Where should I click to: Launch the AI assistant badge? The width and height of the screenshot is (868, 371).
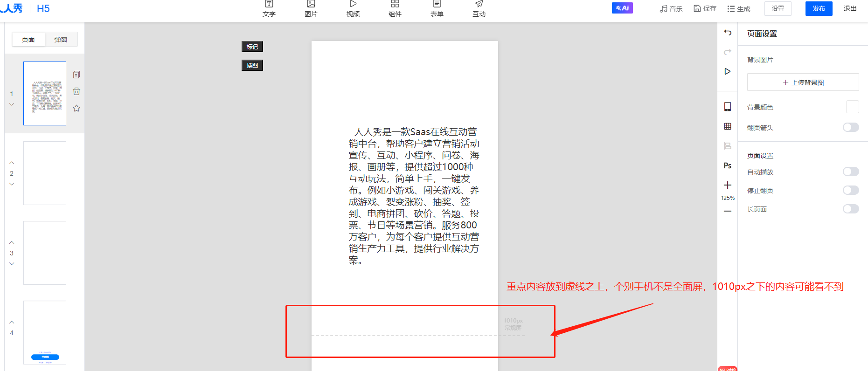[622, 8]
